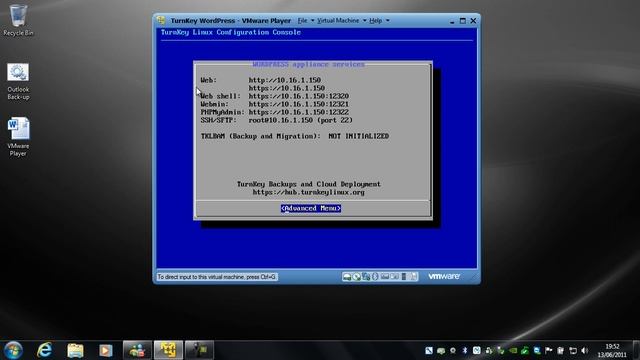Maximize the VMware Player window
This screenshot has width=640, height=360.
click(462, 20)
